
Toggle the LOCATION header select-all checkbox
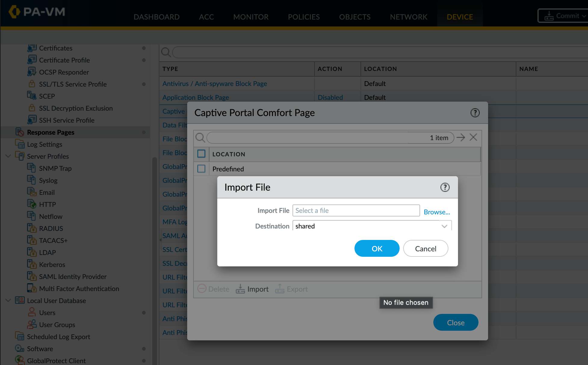coord(201,154)
